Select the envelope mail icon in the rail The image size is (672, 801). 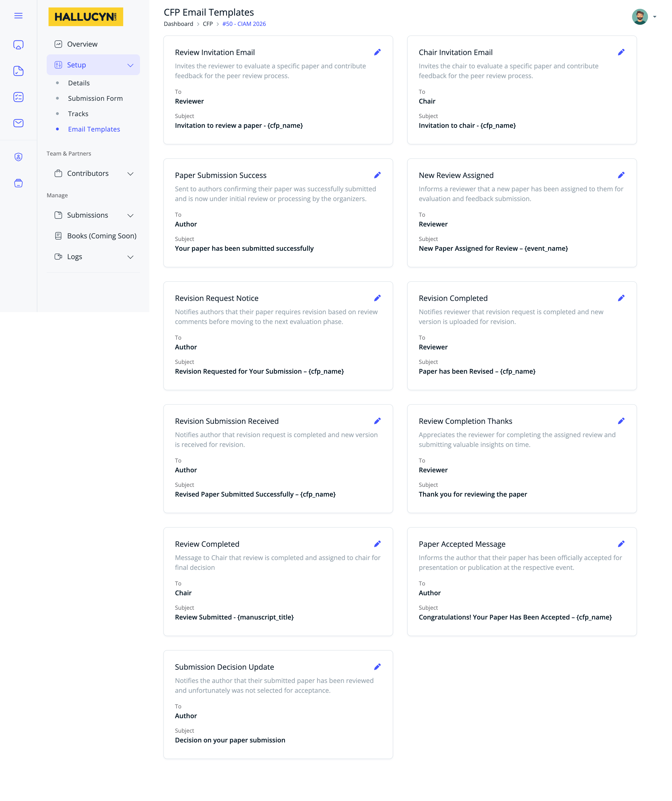coord(18,123)
